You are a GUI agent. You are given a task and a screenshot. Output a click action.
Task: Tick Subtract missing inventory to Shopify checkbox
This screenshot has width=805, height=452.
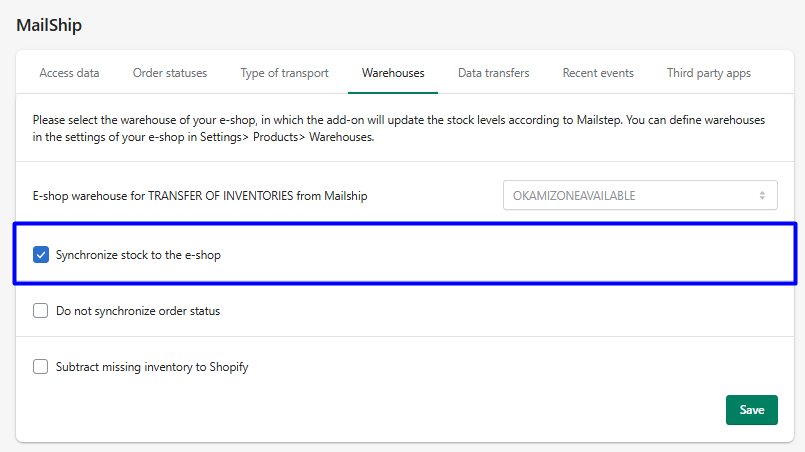coord(41,367)
